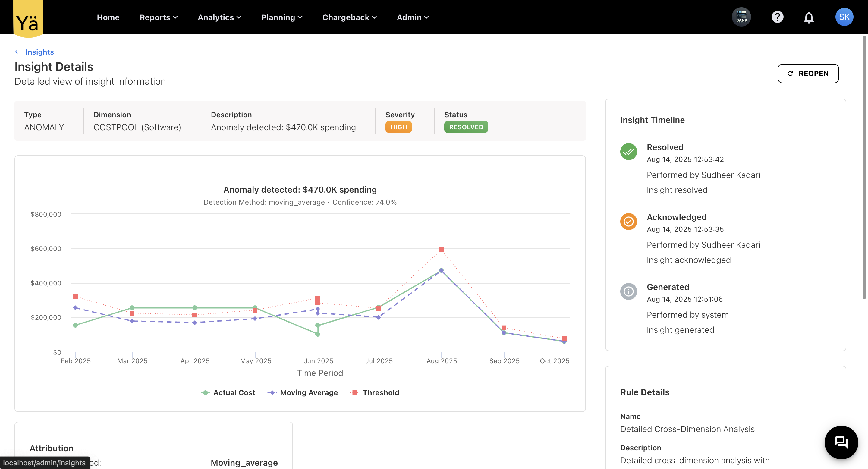Select Home in the navigation bar

coord(108,17)
